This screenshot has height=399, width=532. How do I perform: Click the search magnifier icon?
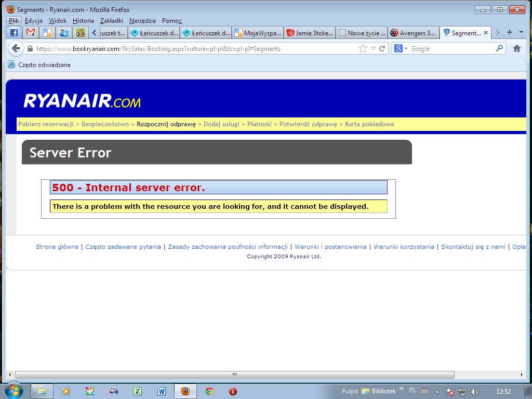coord(499,48)
